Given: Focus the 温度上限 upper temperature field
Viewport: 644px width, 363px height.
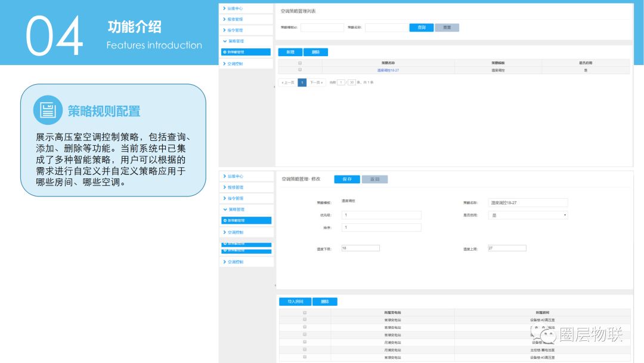Looking at the screenshot, I should (x=507, y=248).
